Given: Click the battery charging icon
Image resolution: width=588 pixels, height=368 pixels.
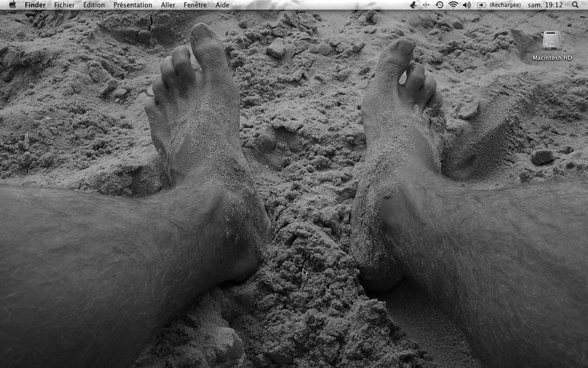Looking at the screenshot, I should point(481,5).
